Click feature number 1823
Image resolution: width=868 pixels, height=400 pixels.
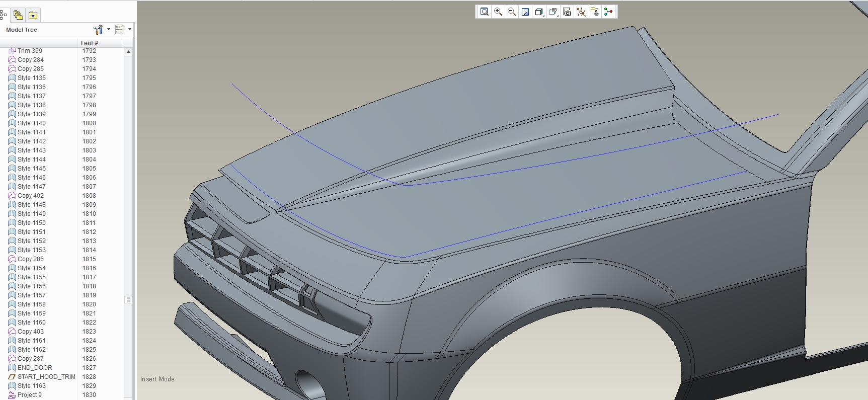click(89, 332)
